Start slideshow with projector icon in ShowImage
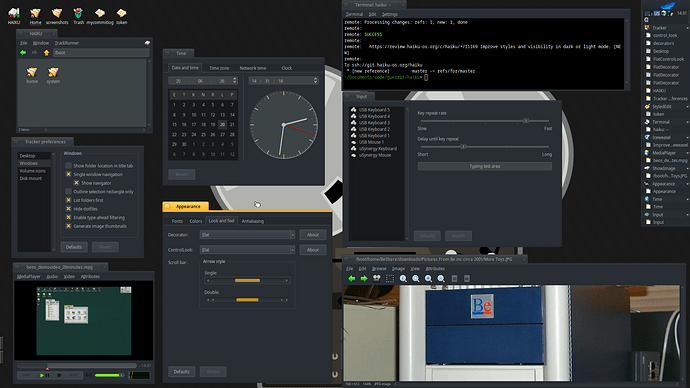 click(x=377, y=278)
